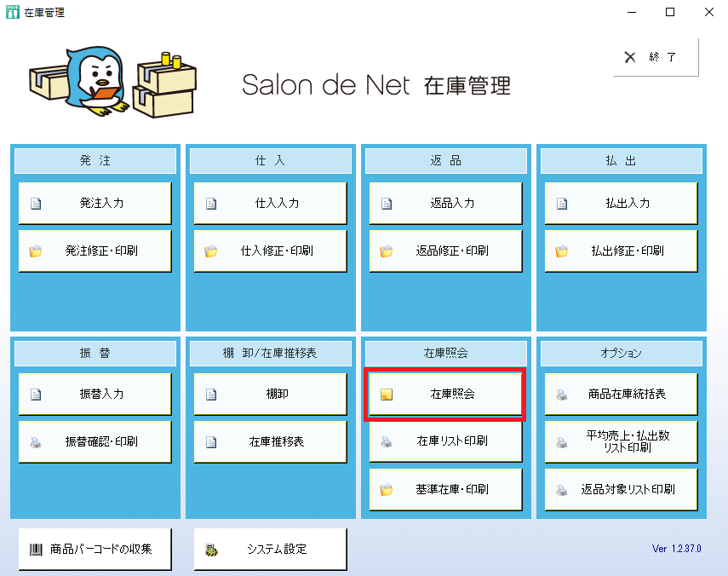
Task: Open 払出入力 withdrawal entry screen
Action: point(621,204)
